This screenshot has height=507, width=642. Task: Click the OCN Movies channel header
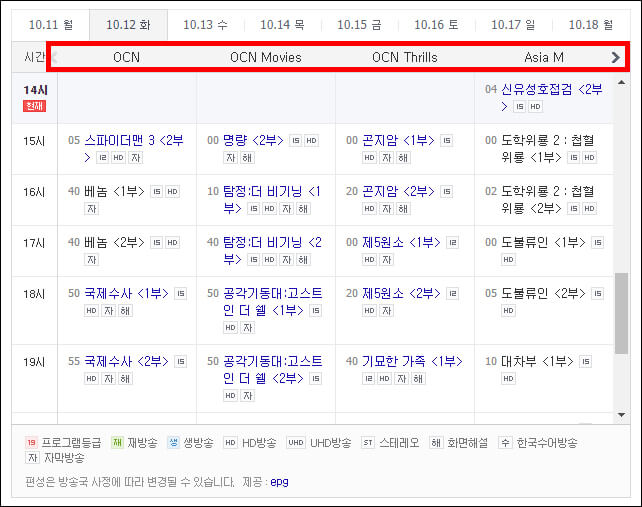(266, 57)
